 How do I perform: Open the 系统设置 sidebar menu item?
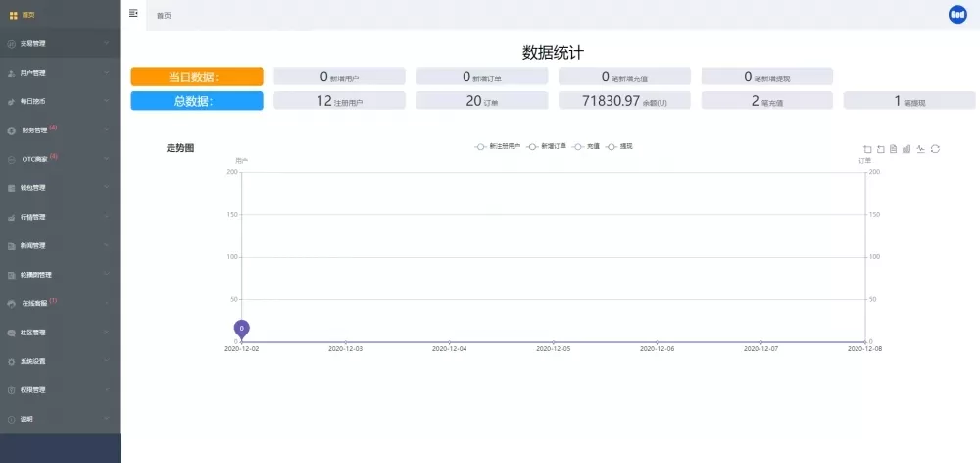click(x=59, y=361)
